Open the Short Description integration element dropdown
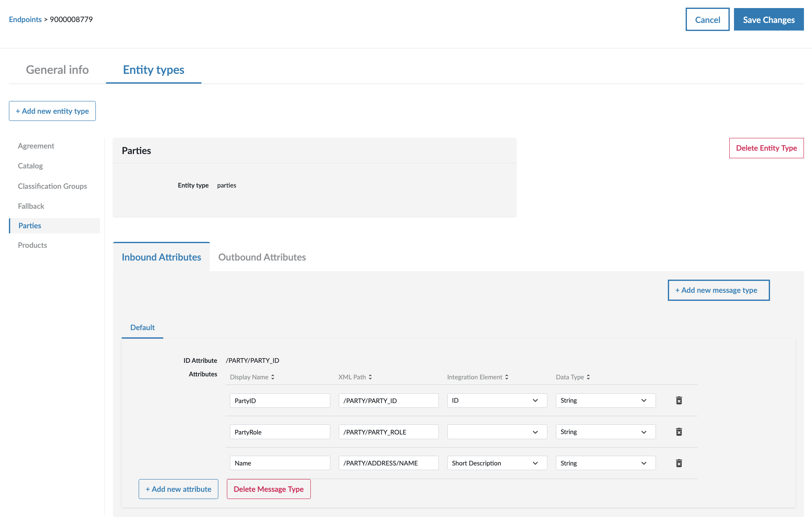This screenshot has width=812, height=527. tap(497, 463)
